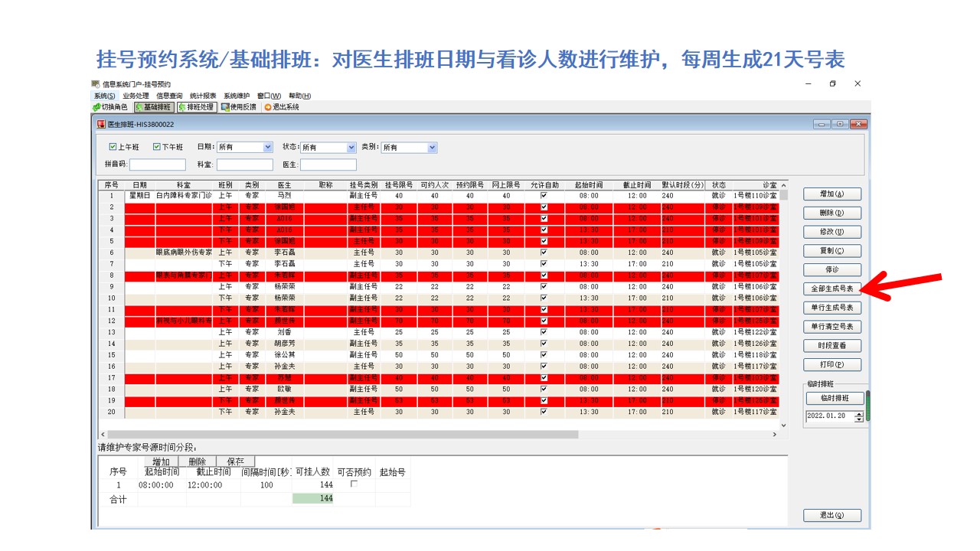Click the 单行生成号表 button
The height and width of the screenshot is (551, 980).
832,308
